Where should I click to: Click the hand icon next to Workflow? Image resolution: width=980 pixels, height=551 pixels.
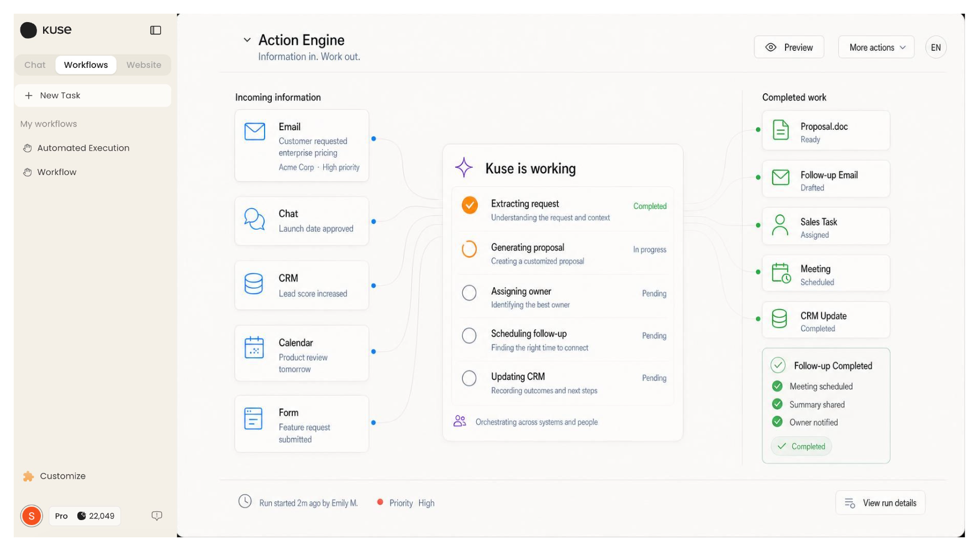click(x=28, y=172)
